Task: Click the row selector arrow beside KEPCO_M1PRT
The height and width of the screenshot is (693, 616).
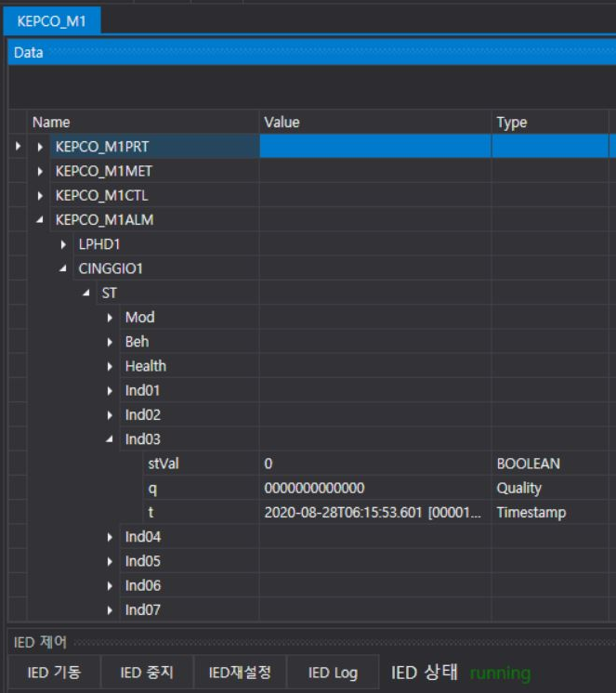Action: (19, 146)
